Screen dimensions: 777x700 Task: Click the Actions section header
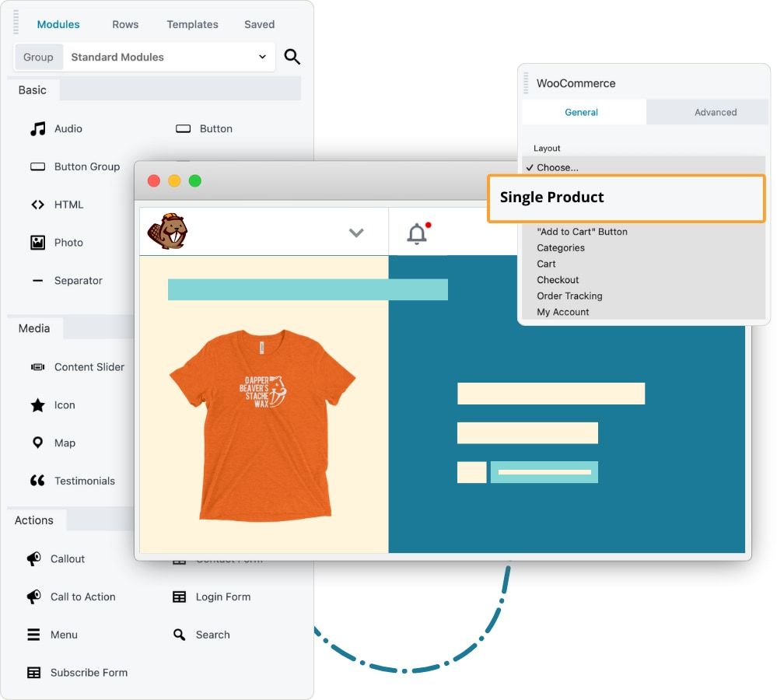point(33,520)
